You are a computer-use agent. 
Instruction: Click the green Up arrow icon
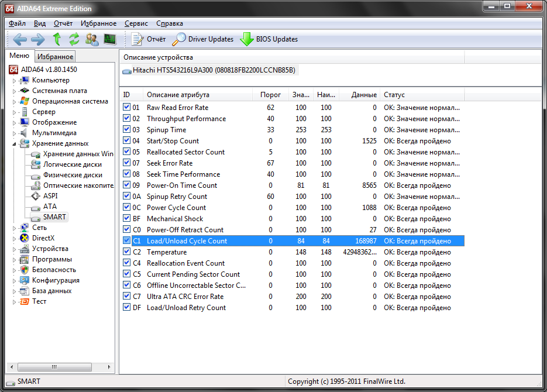coord(57,39)
